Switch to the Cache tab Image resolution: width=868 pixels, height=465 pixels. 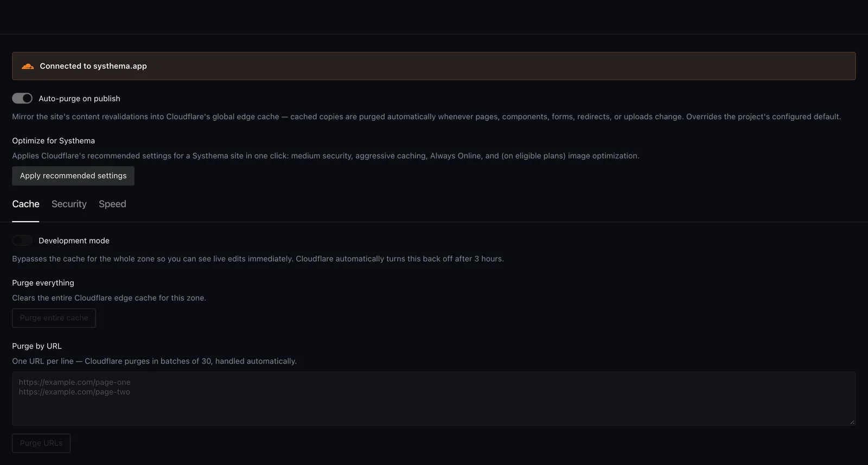point(25,204)
